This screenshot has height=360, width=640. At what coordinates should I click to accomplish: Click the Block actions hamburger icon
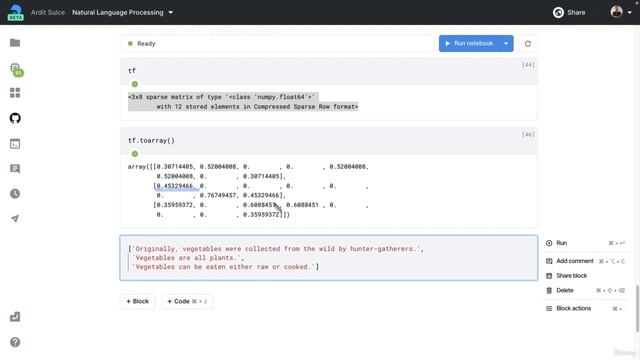coord(549,309)
